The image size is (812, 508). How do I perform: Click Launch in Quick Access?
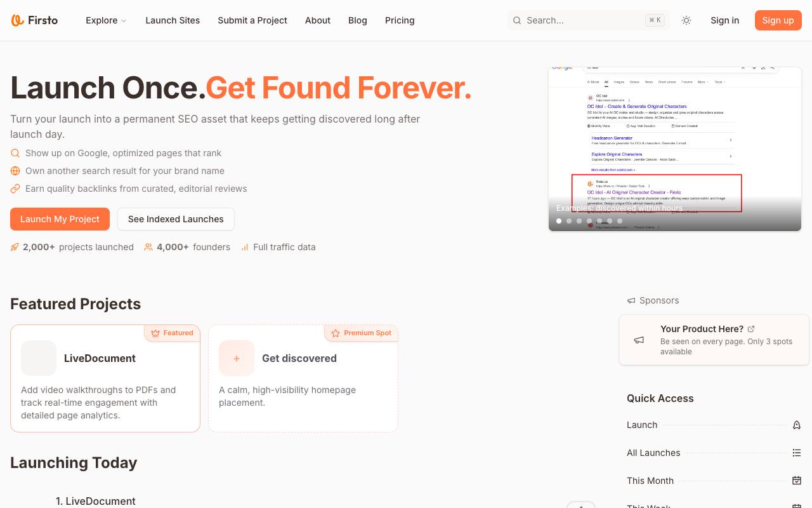click(x=642, y=425)
